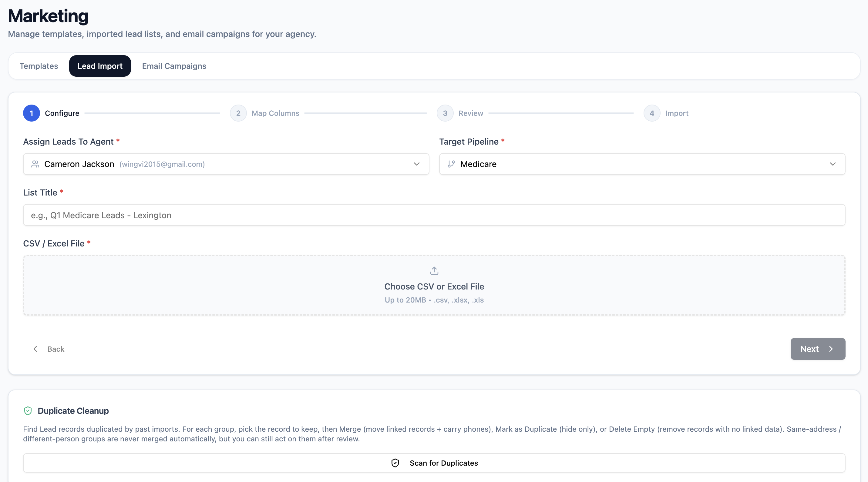Expand the Target Pipeline dropdown arrow

coord(833,164)
